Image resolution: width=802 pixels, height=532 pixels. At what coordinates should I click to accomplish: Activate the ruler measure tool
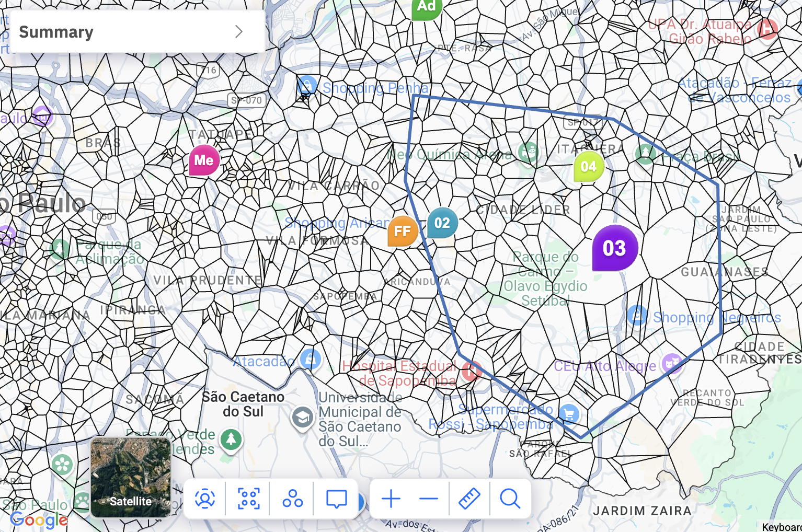point(469,499)
